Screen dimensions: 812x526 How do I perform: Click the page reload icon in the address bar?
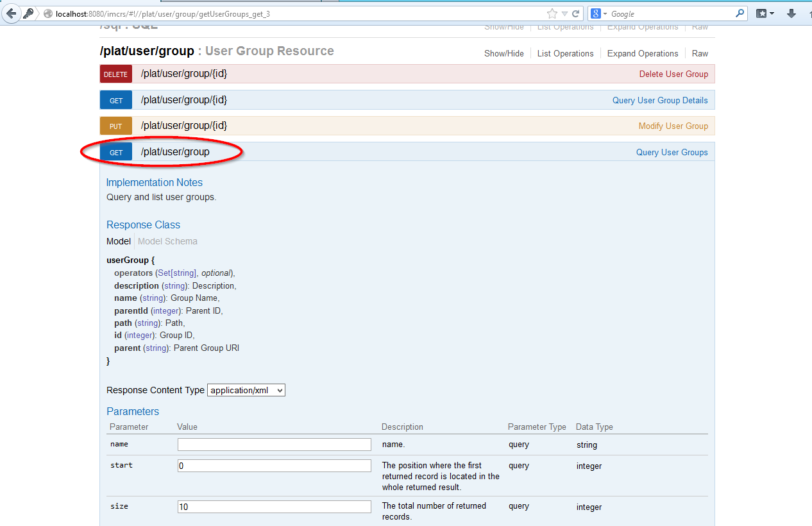click(577, 13)
